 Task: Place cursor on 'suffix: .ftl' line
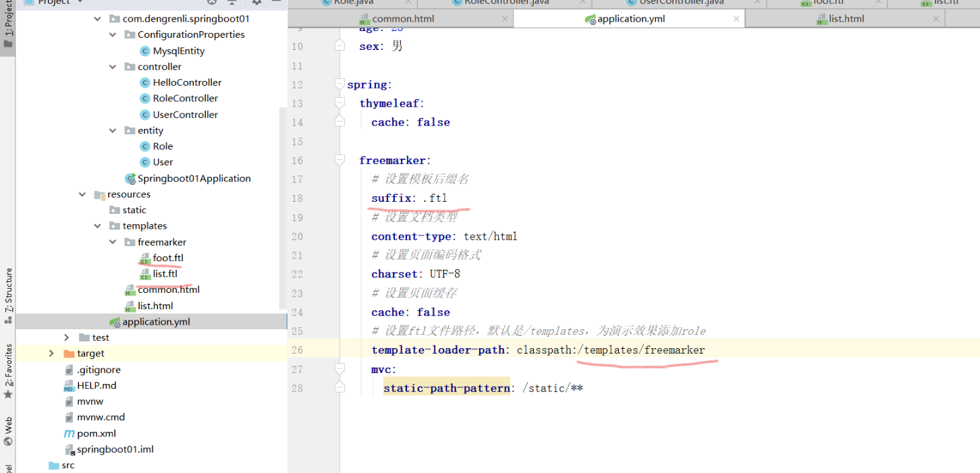[409, 198]
